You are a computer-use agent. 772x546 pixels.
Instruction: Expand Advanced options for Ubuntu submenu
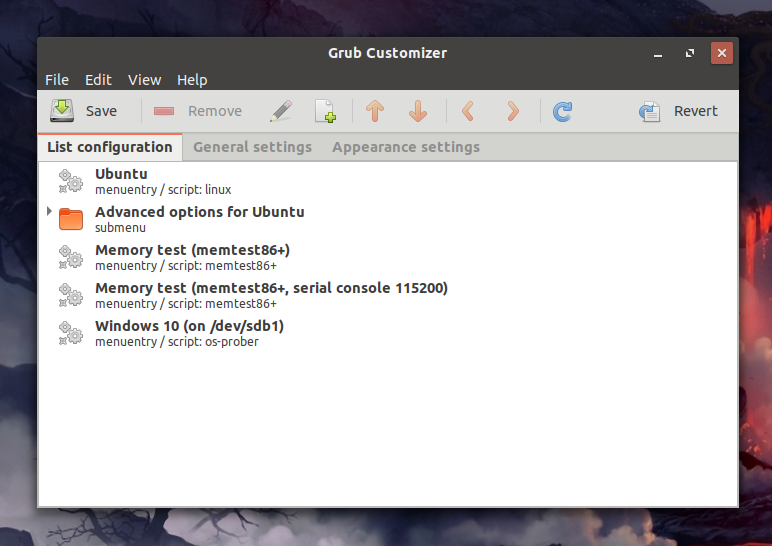(49, 212)
